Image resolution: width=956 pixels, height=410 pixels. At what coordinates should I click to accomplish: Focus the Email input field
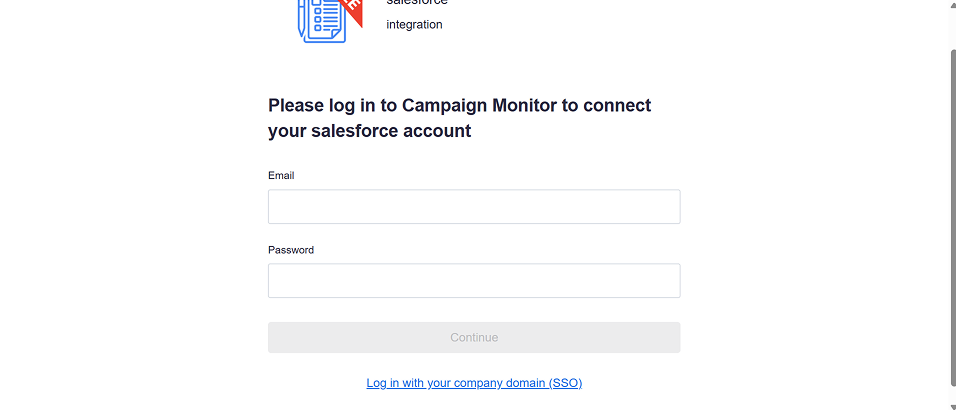pos(474,206)
